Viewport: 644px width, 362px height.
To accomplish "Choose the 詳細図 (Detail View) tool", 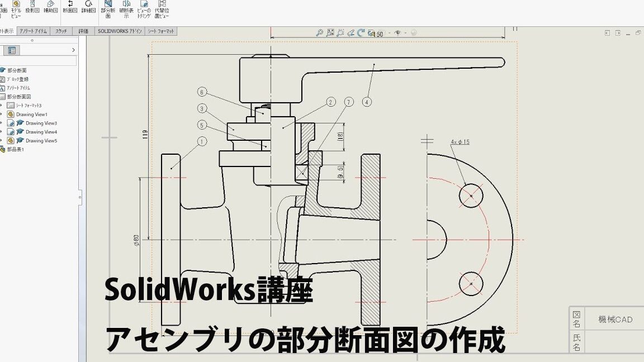I will [x=88, y=7].
